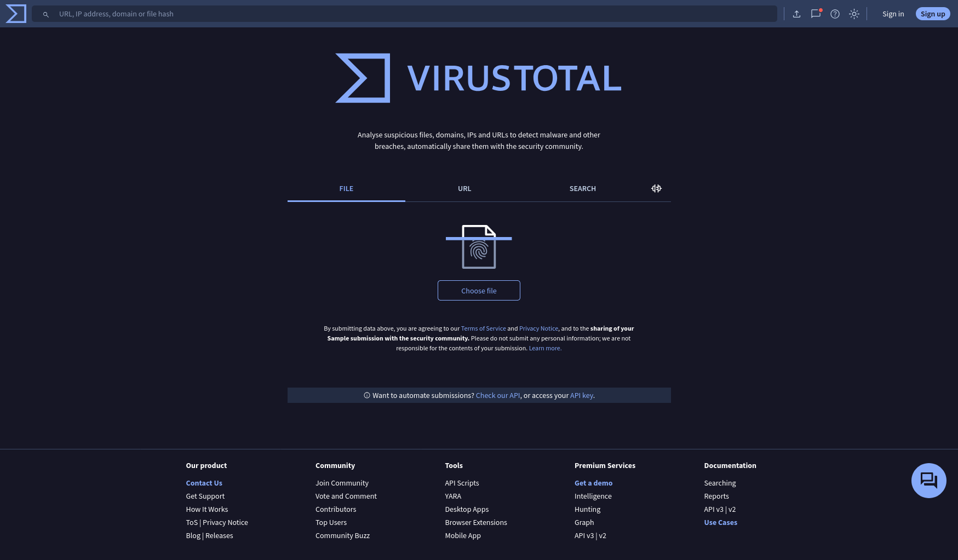Click the file fingerprint upload icon

click(x=479, y=246)
